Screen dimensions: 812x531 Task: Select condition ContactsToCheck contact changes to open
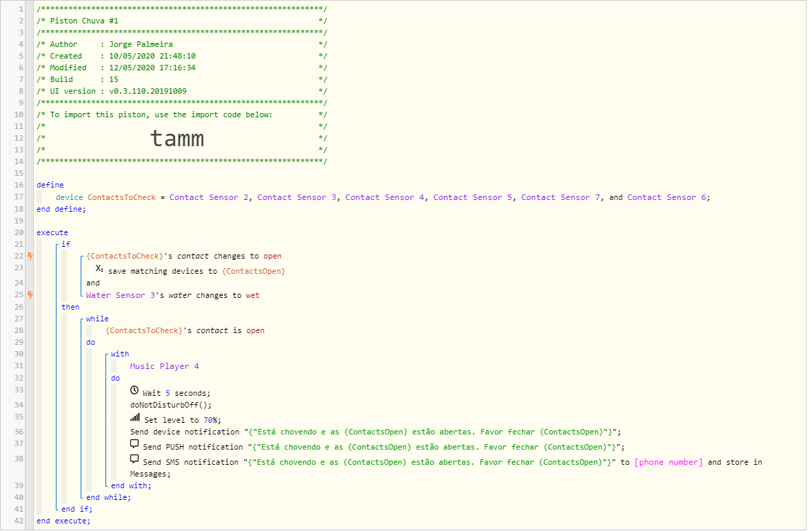click(184, 257)
